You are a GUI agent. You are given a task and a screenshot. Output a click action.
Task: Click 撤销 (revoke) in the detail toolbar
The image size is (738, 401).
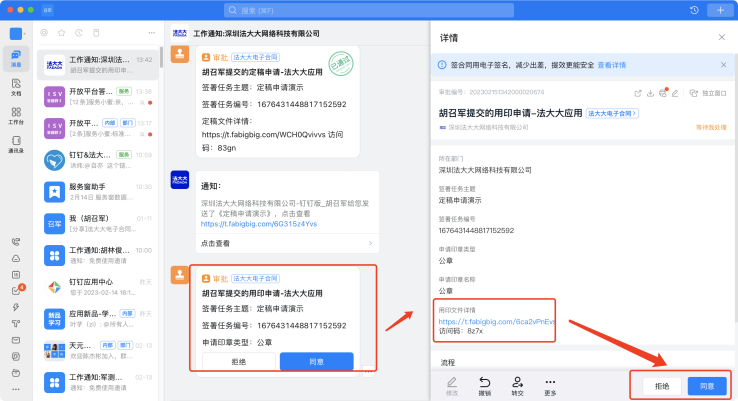point(484,385)
